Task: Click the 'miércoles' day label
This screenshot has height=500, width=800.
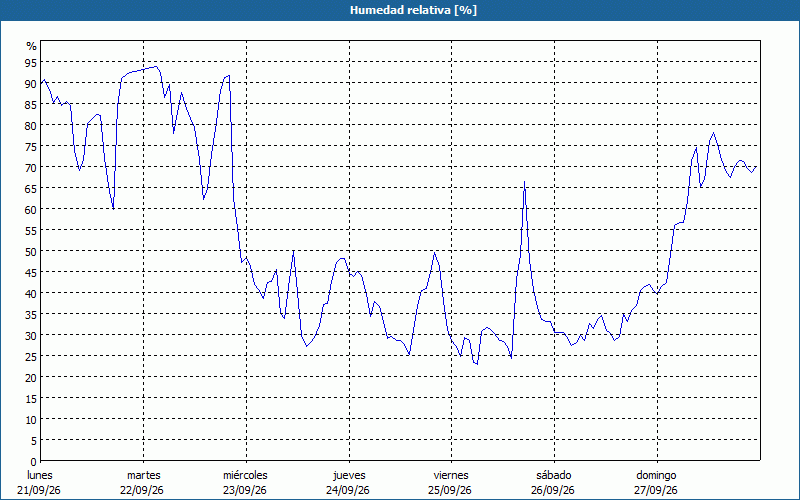Action: click(245, 475)
